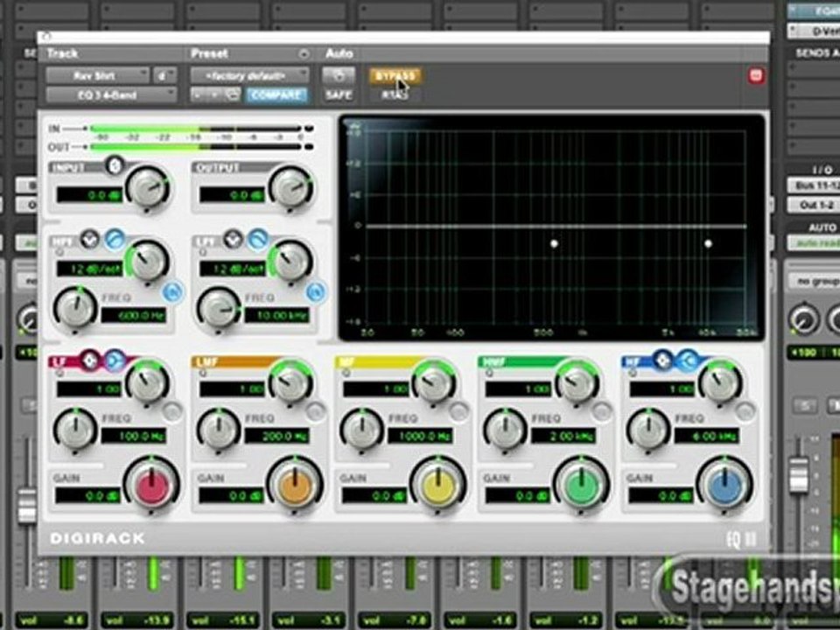Click the INPUT gain knob
Viewport: 840px width, 630px height.
147,187
